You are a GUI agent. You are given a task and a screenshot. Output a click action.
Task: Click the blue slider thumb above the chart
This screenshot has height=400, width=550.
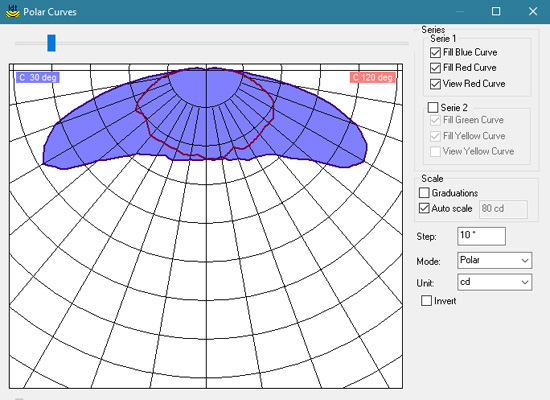pyautogui.click(x=51, y=43)
